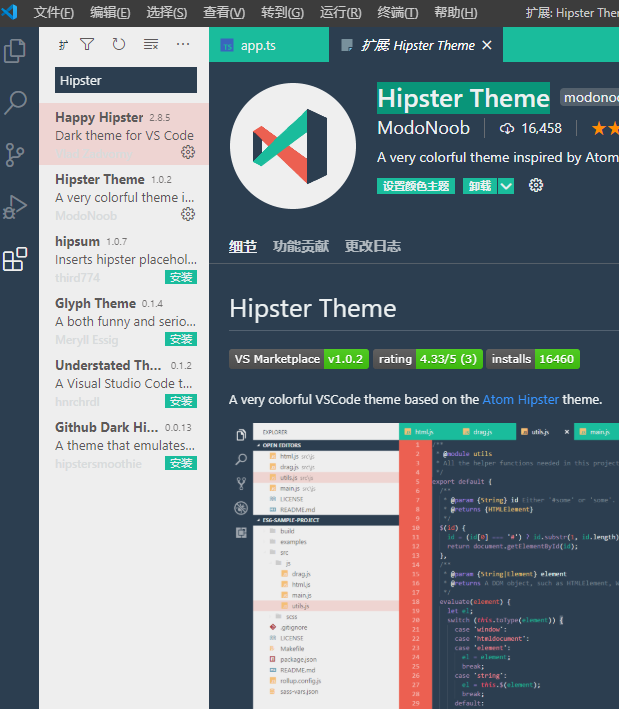The height and width of the screenshot is (709, 619).
Task: Open the Run and Debug view
Action: tap(15, 207)
